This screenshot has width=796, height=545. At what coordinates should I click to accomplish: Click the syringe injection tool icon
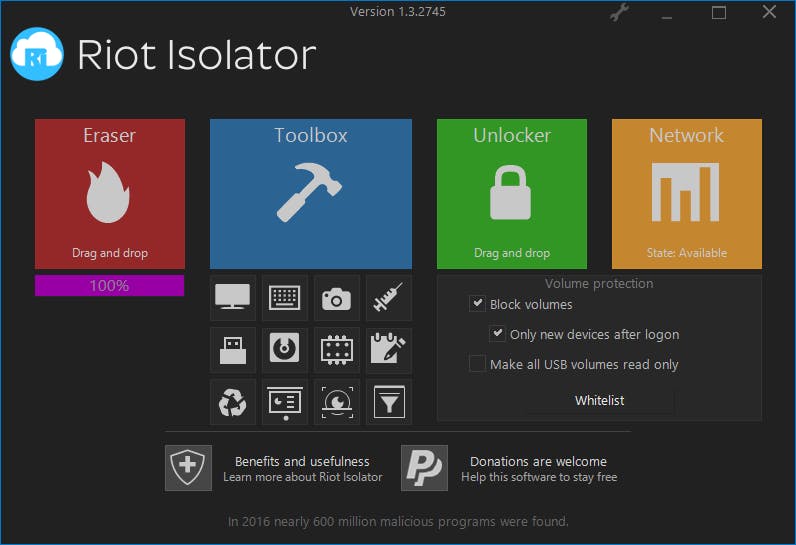point(389,297)
